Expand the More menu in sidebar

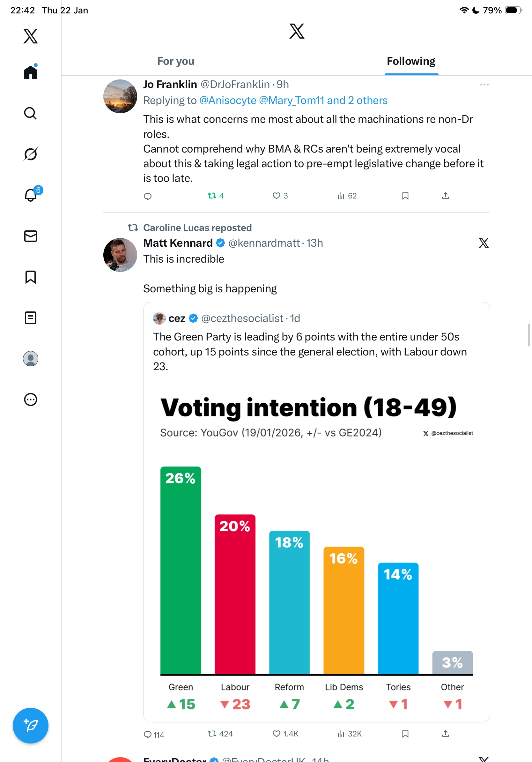click(x=31, y=400)
